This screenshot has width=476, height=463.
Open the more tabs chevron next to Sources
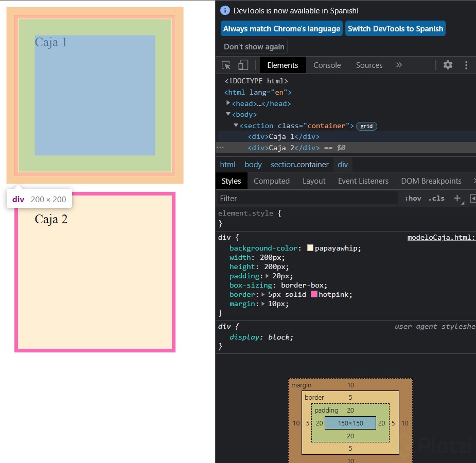tap(398, 65)
